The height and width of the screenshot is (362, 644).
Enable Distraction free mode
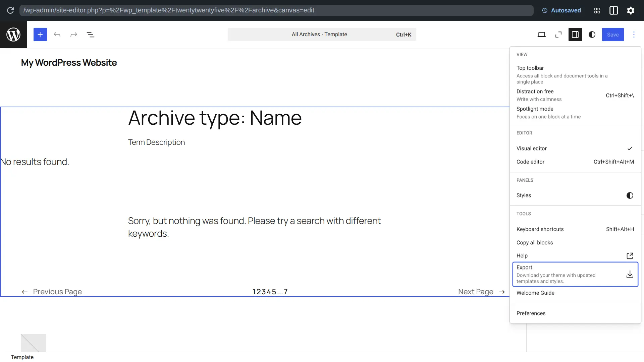[x=575, y=95]
